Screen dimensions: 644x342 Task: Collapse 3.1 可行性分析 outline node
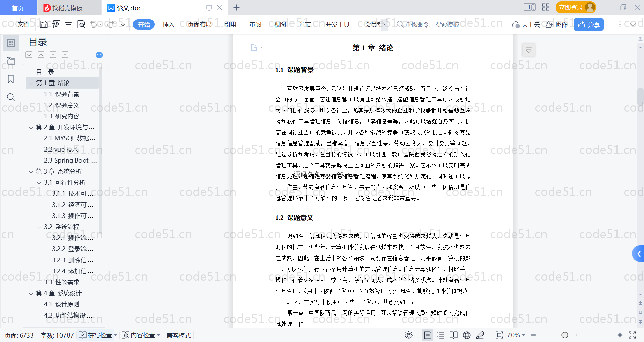(39, 183)
